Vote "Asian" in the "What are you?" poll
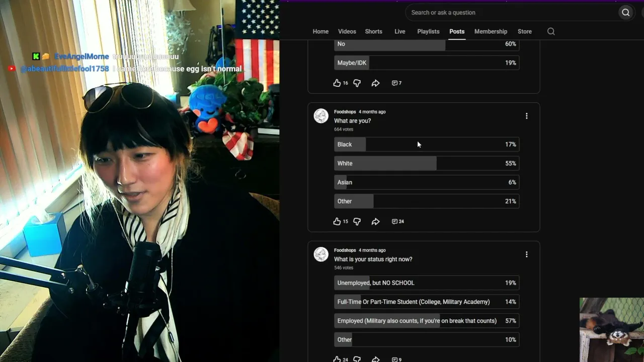Screen dimensions: 644x362 [x=427, y=183]
